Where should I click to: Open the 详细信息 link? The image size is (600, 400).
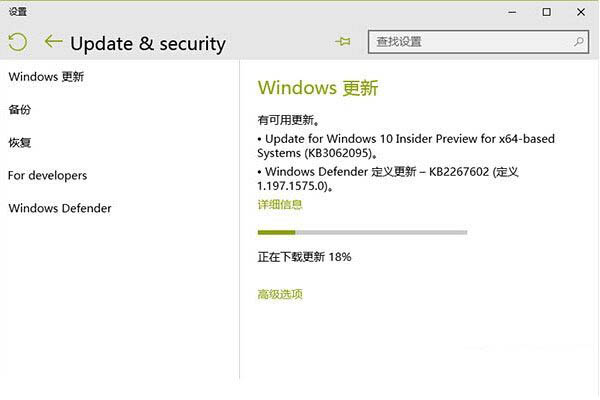click(280, 205)
